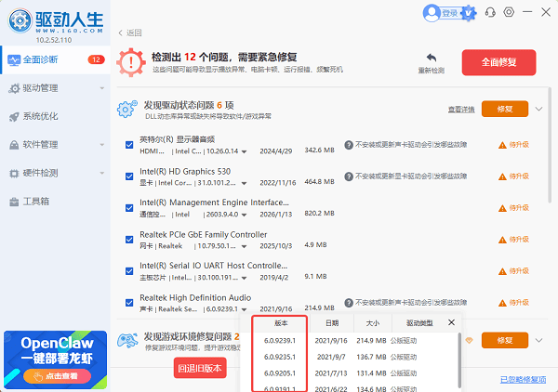Uncheck Realtek High Definition Audio
This screenshot has height=392, width=558.
pyautogui.click(x=129, y=303)
